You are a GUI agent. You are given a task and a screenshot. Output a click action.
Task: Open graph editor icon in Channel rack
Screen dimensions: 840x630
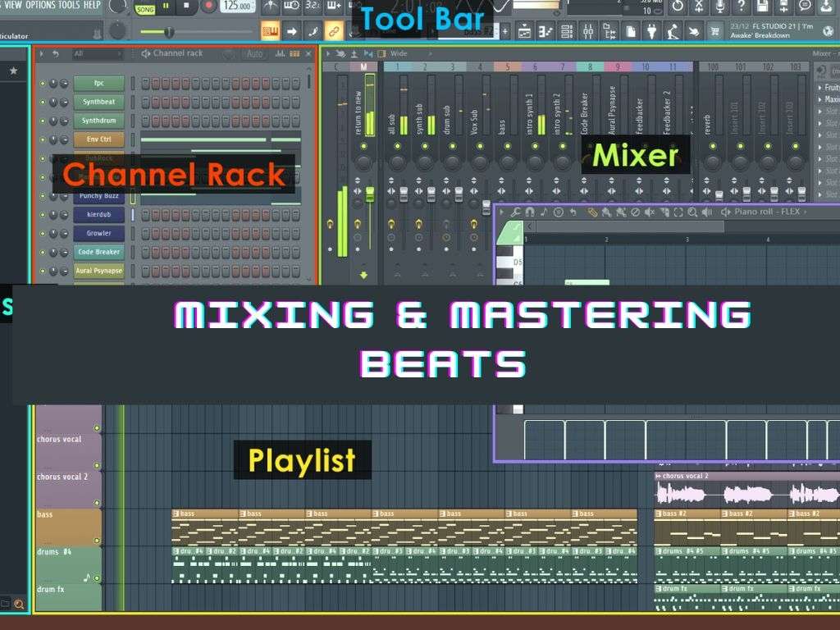point(280,53)
